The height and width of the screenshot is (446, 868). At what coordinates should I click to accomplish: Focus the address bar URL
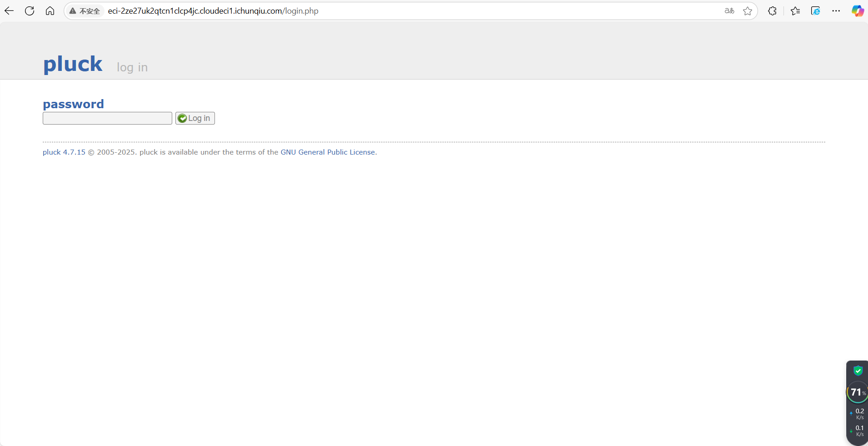click(213, 11)
